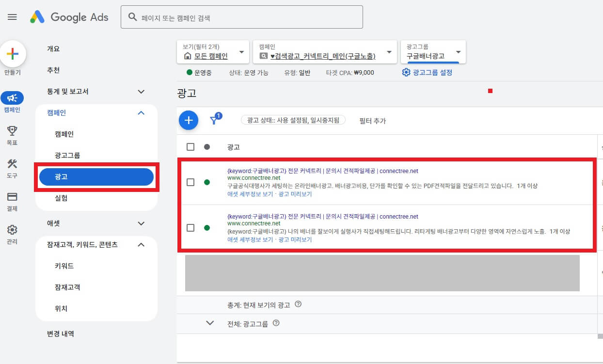The image size is (603, 364).
Task: Select 캠페인 sub-item in navigation
Action: pos(64,134)
